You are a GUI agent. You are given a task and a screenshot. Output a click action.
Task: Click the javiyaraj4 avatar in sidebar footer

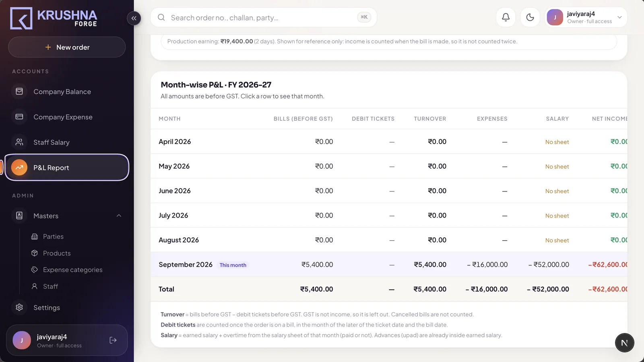[x=22, y=340]
